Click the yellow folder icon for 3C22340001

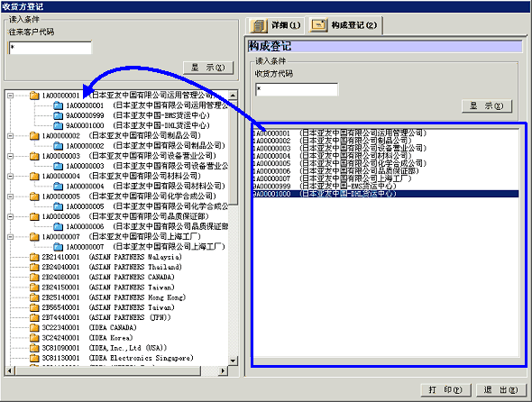tap(34, 328)
